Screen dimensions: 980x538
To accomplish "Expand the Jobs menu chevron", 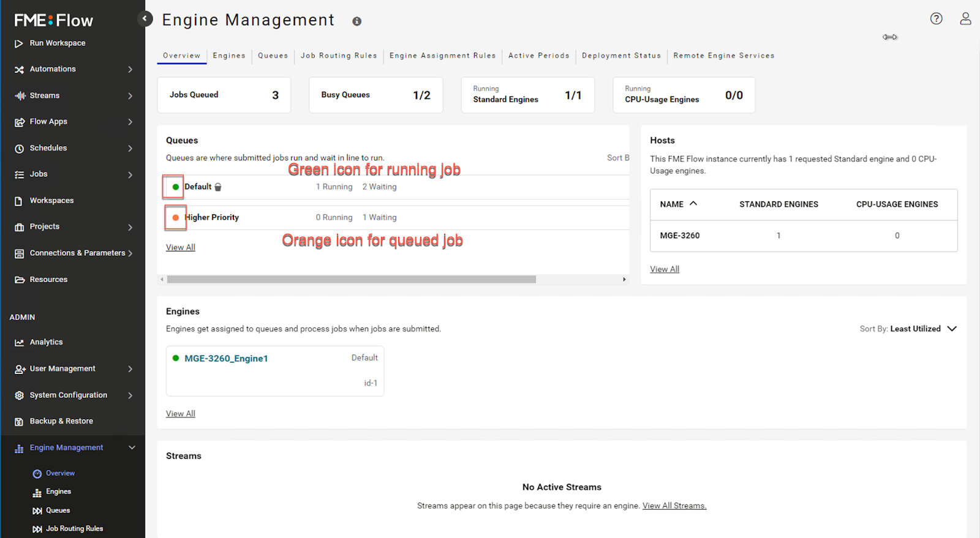I will coord(130,174).
